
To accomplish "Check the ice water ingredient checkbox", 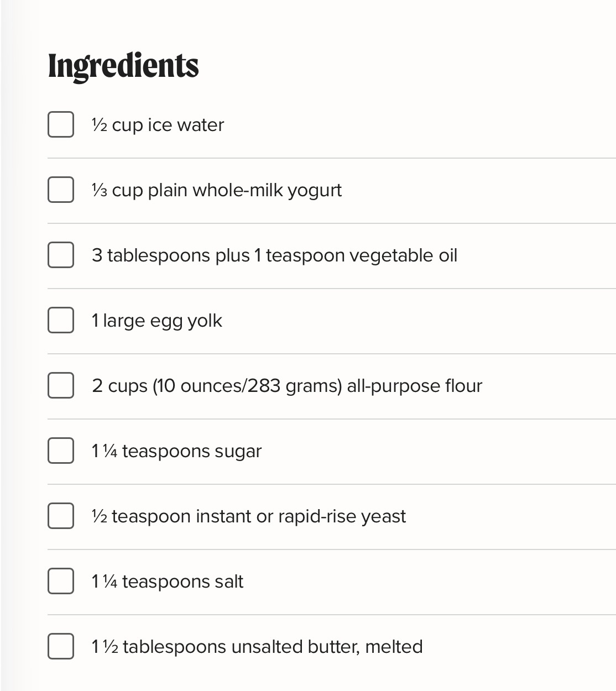I will [x=61, y=124].
